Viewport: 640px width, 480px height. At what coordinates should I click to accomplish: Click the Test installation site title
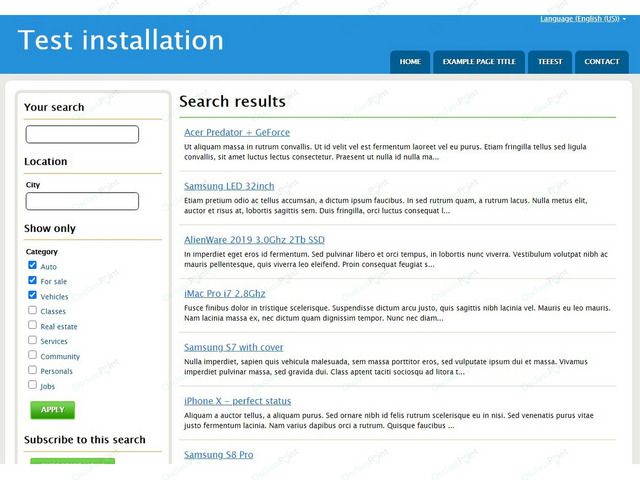[x=121, y=40]
